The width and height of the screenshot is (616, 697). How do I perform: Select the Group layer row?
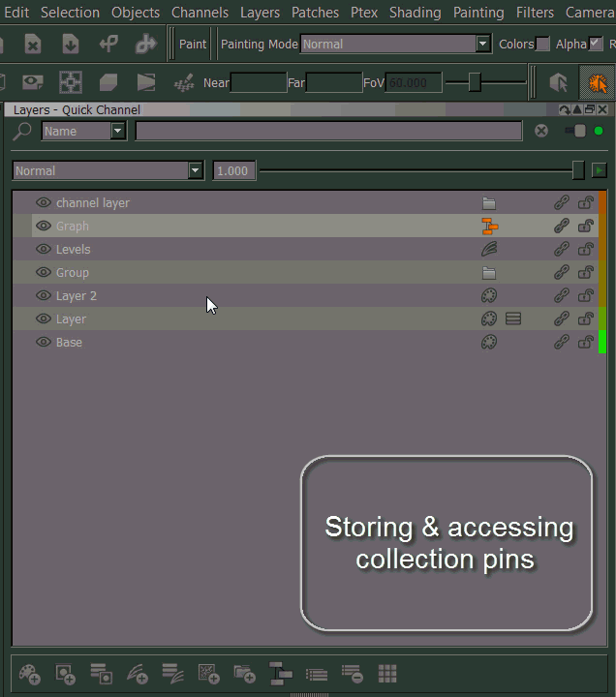tap(242, 273)
